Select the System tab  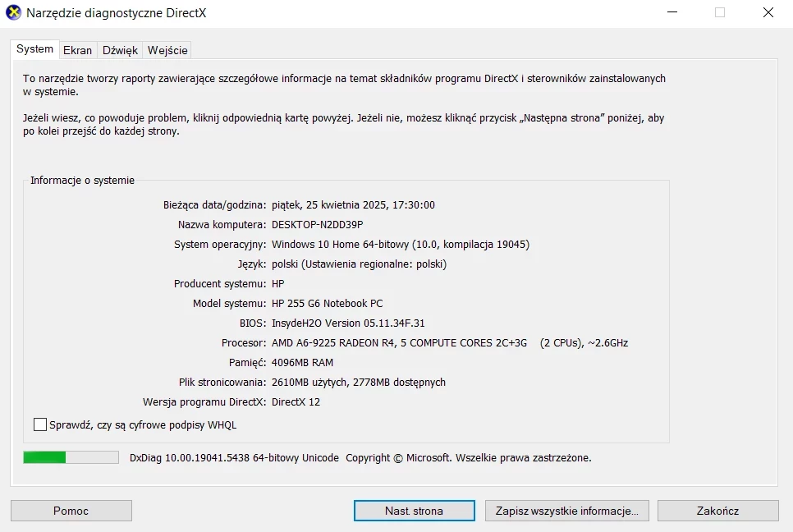coord(35,49)
